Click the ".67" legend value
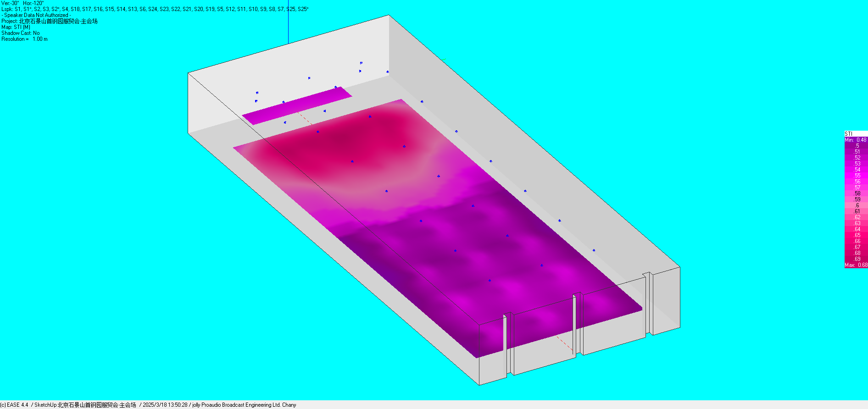The image size is (868, 409). point(857,247)
